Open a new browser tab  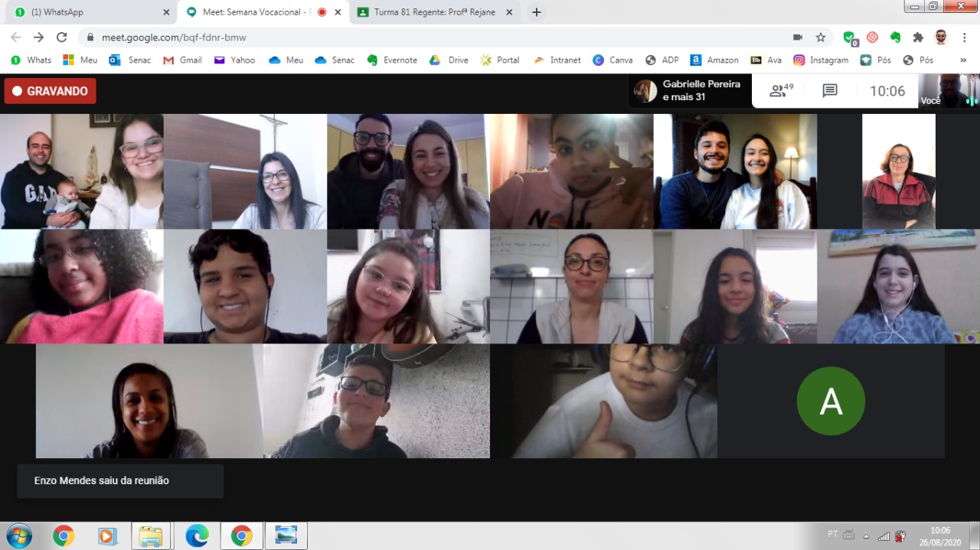537,12
